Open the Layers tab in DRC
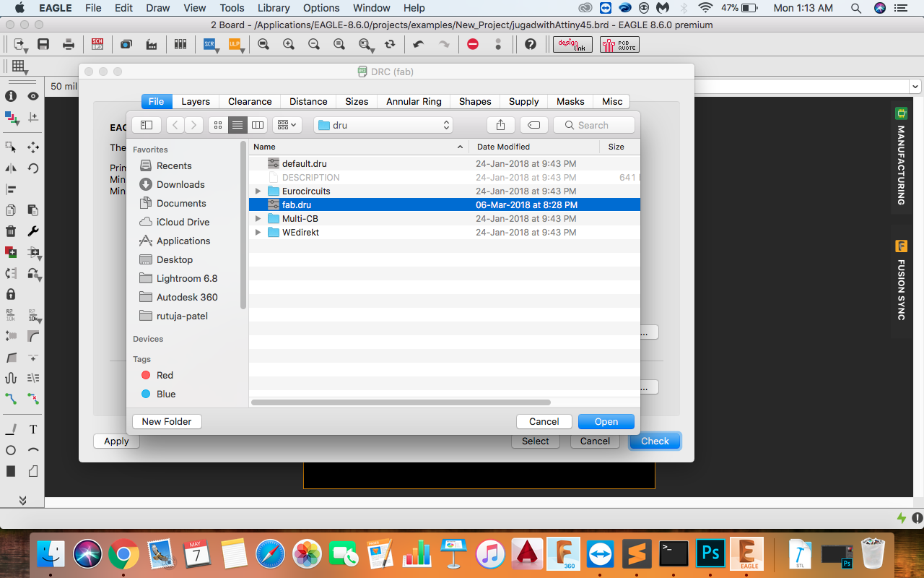Viewport: 924px width, 578px height. 196,101
